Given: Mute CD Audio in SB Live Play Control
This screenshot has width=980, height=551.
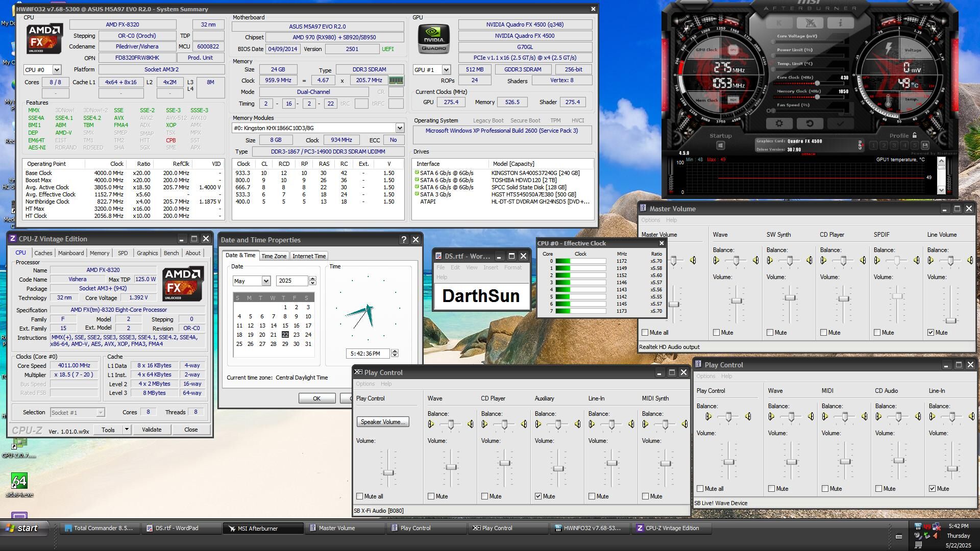Looking at the screenshot, I should (879, 489).
